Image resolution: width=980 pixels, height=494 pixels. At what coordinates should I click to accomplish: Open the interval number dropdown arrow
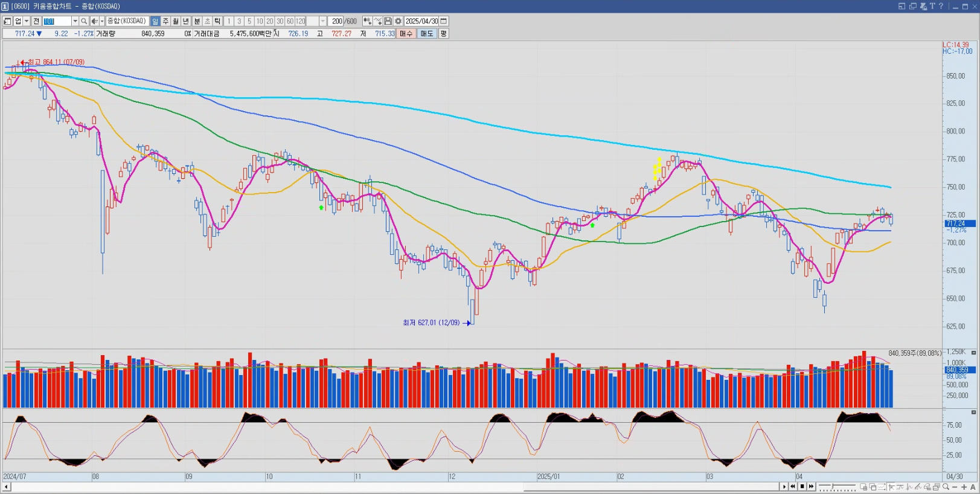[x=322, y=21]
